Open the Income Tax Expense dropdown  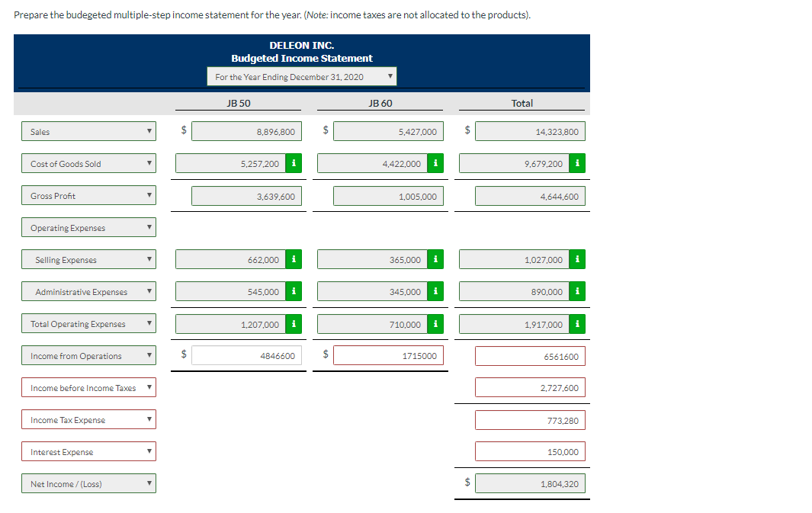88,420
